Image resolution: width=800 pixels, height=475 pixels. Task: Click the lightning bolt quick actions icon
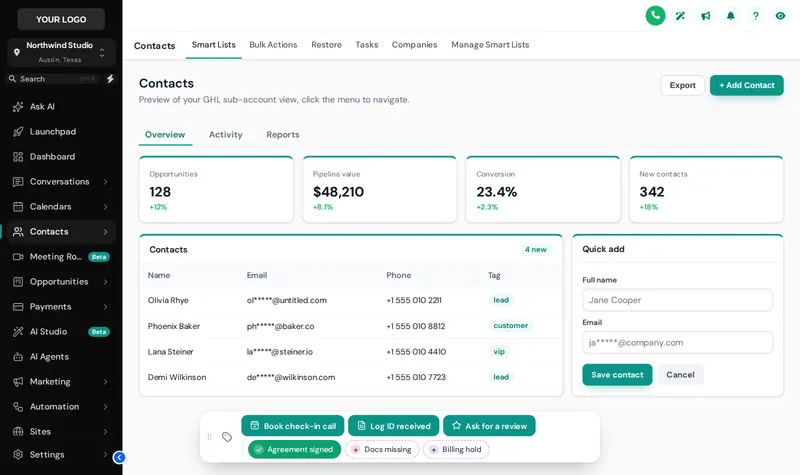tap(110, 79)
